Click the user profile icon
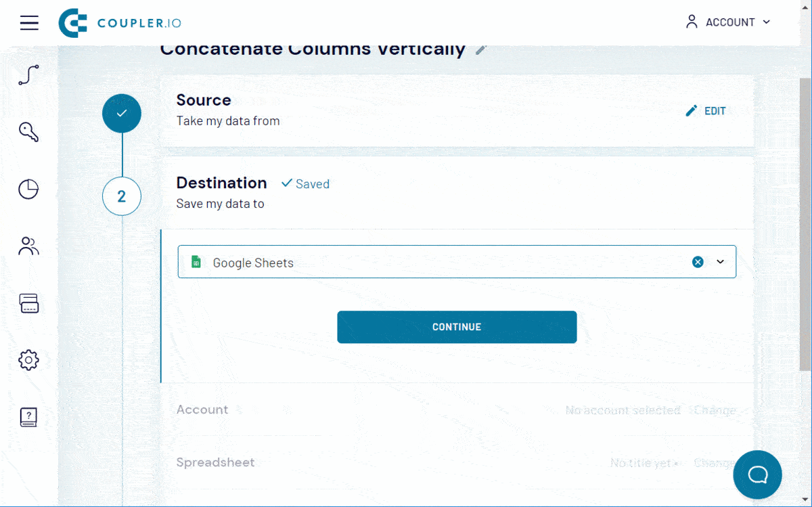 pyautogui.click(x=692, y=22)
